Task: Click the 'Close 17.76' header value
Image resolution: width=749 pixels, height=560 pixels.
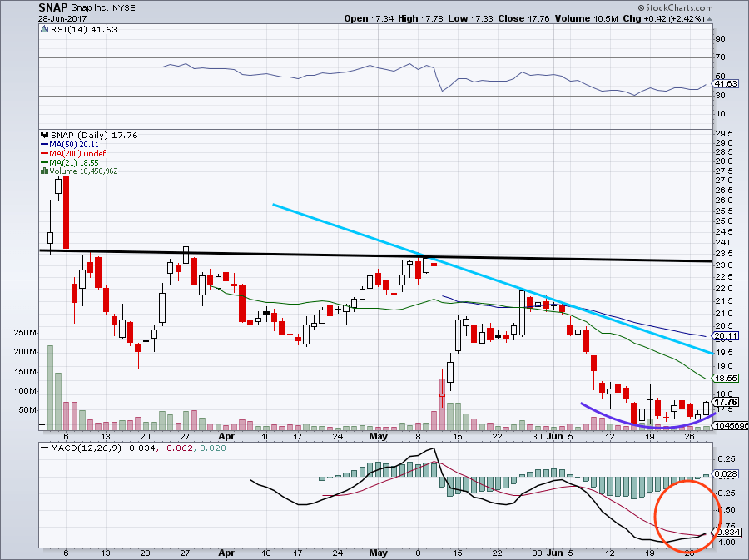Action: click(x=523, y=18)
